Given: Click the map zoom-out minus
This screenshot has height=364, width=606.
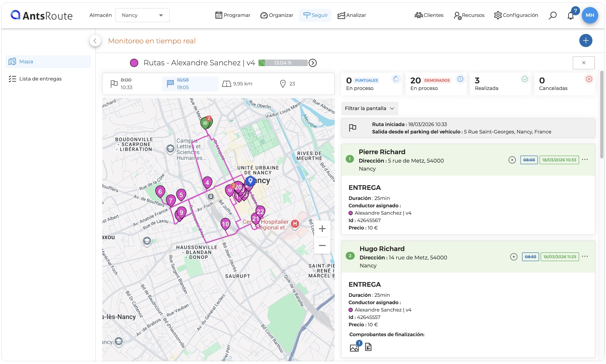Looking at the screenshot, I should point(322,245).
